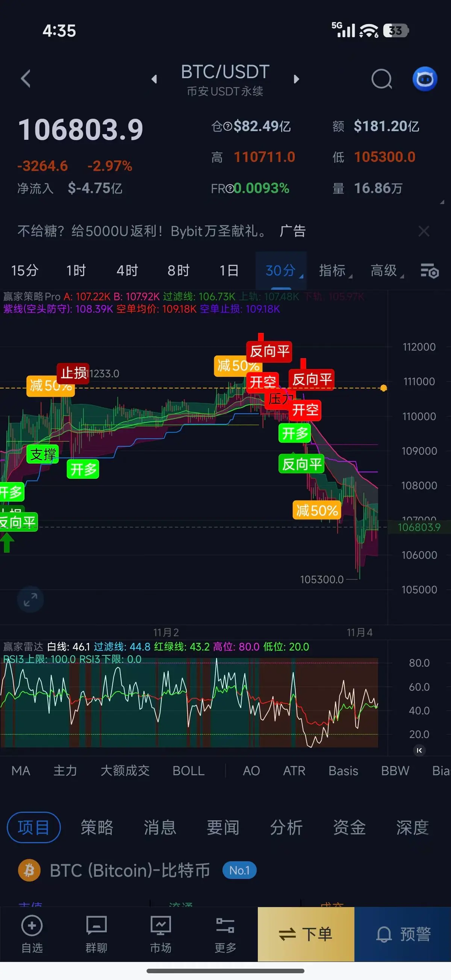Screen dimensions: 451x980
Task: Open the 指标 indicators dropdown
Action: point(335,271)
